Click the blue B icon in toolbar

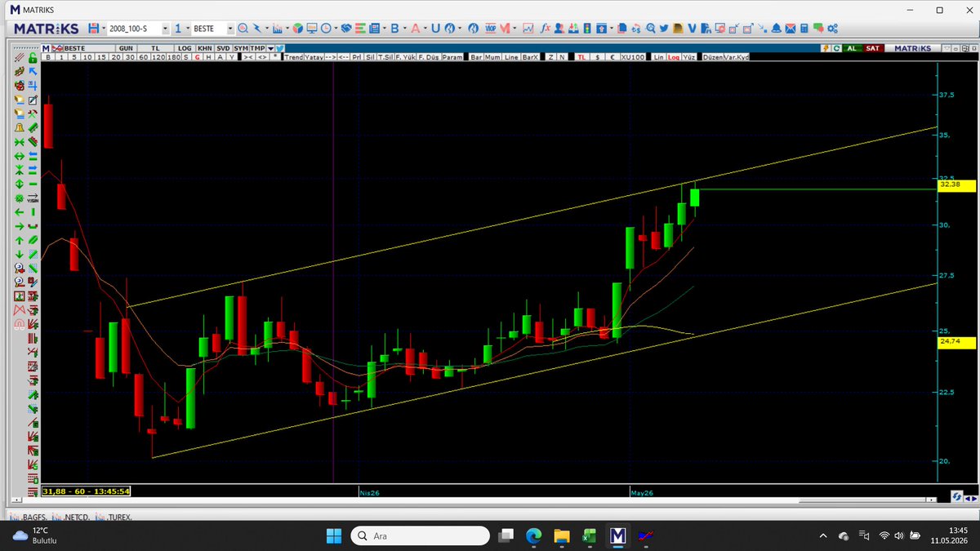pyautogui.click(x=394, y=29)
